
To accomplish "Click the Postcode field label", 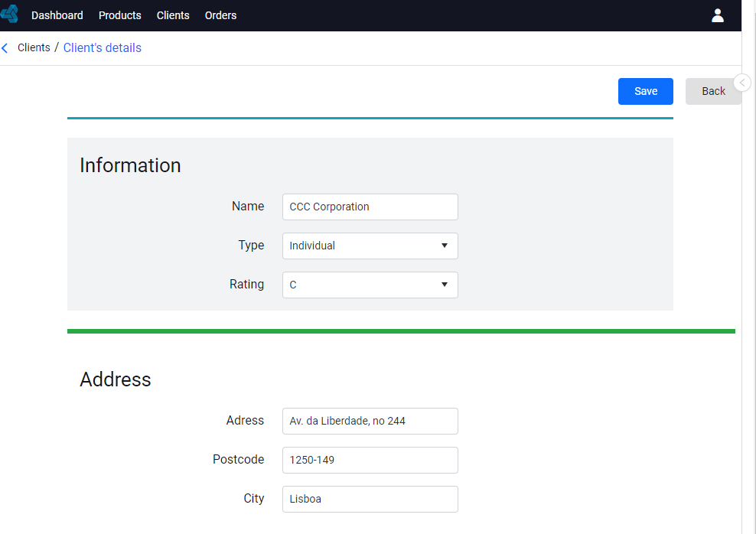I will 238,459.
